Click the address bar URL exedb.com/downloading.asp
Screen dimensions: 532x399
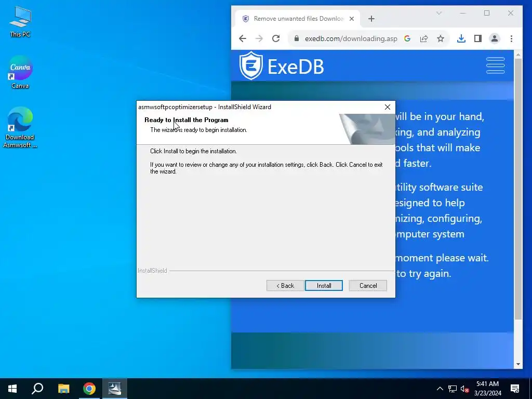[x=351, y=38]
